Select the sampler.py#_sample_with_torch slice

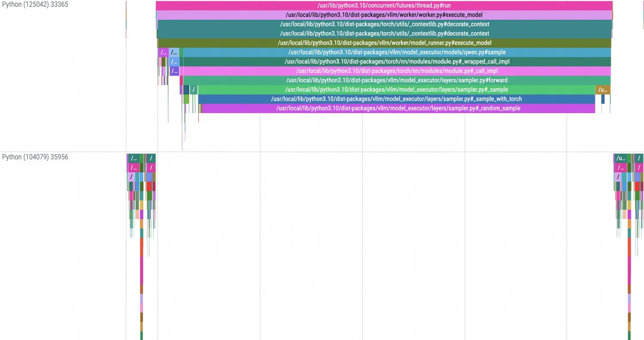point(397,99)
